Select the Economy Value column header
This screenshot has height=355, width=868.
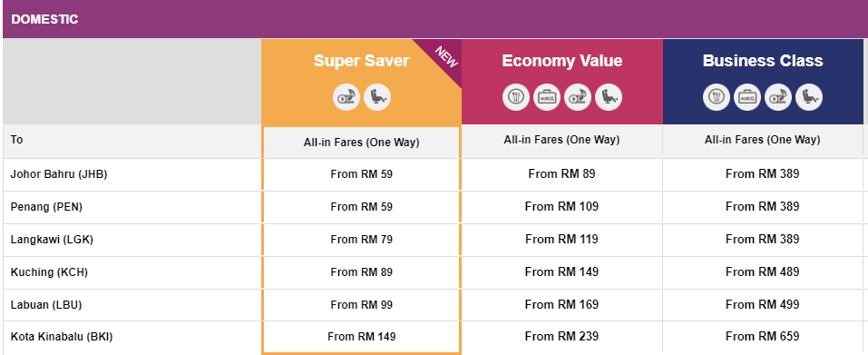tap(561, 60)
